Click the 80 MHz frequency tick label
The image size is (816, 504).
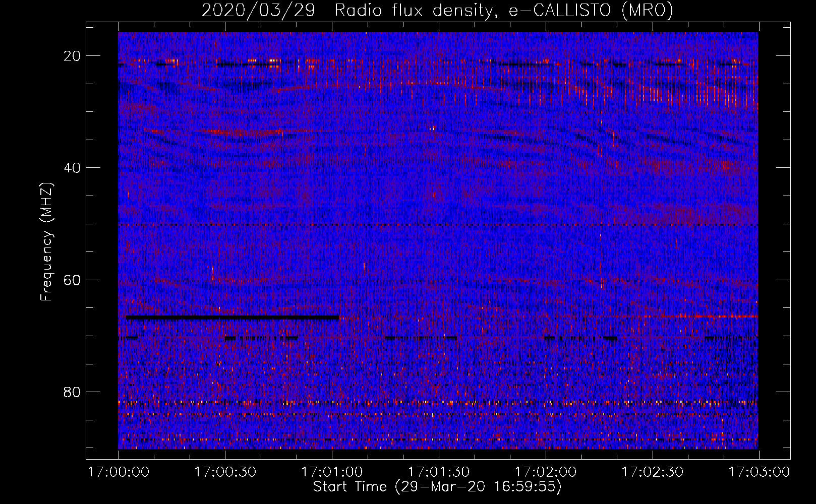73,392
